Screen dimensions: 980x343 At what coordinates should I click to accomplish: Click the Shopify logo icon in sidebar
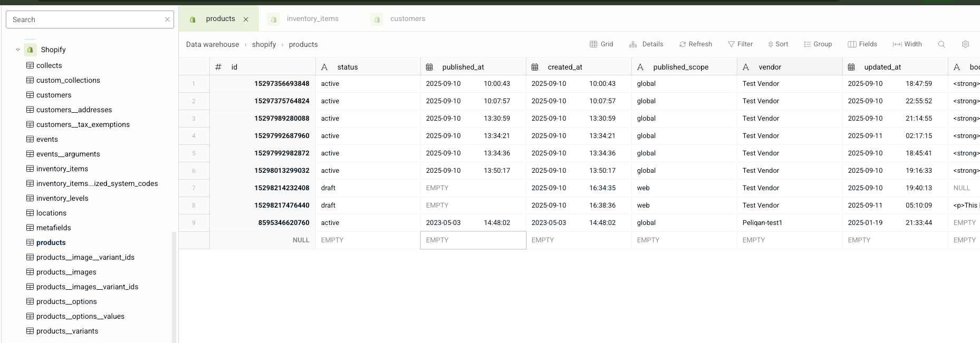pyautogui.click(x=30, y=50)
